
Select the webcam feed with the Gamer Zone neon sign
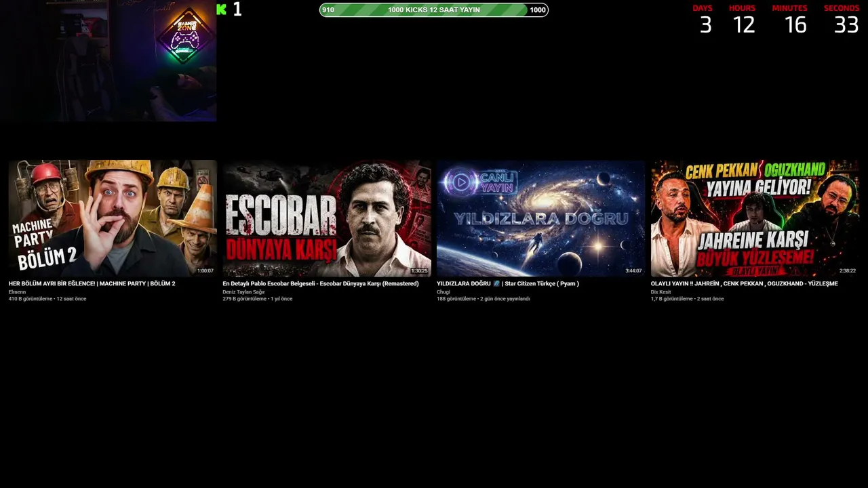[x=108, y=61]
